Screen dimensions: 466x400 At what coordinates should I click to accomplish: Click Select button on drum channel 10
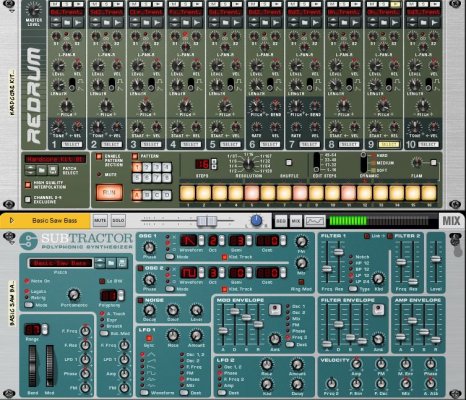(x=428, y=144)
